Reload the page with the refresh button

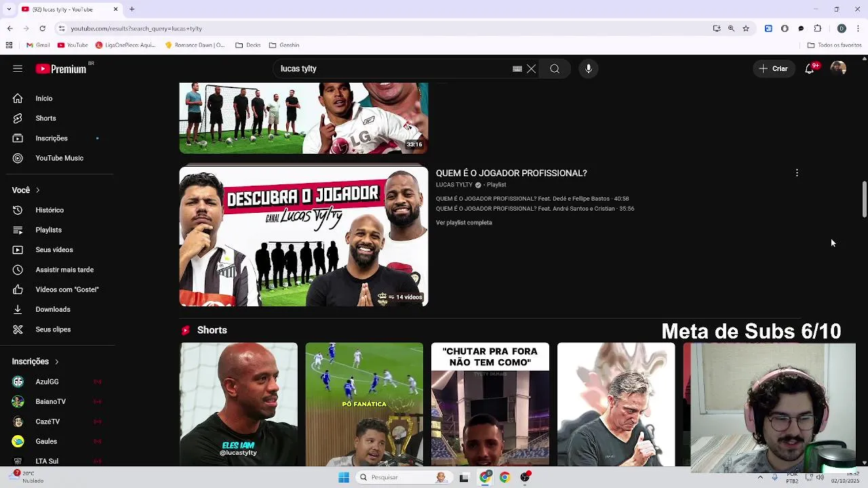tap(42, 28)
